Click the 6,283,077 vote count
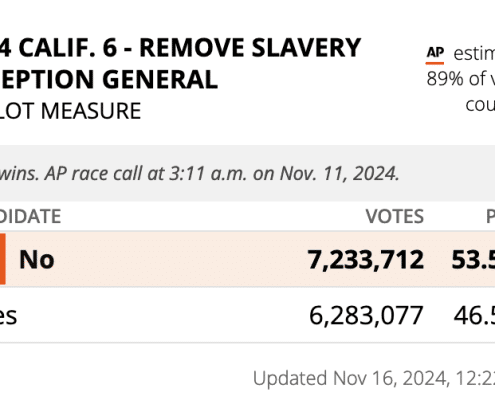This screenshot has width=495, height=400. [x=366, y=315]
